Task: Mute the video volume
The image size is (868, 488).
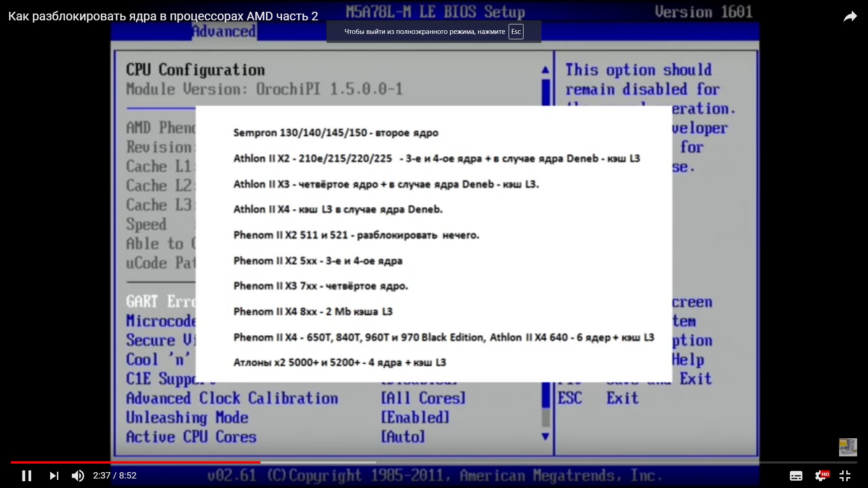Action: [x=78, y=475]
